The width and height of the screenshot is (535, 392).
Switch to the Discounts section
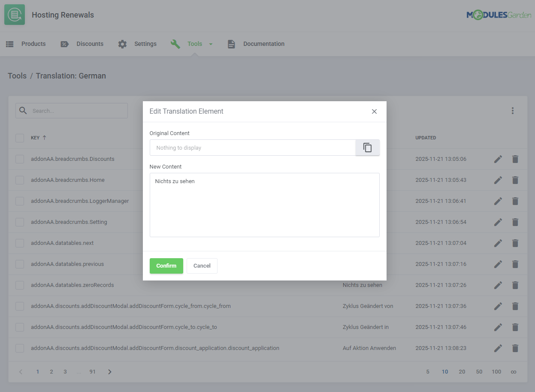point(90,44)
